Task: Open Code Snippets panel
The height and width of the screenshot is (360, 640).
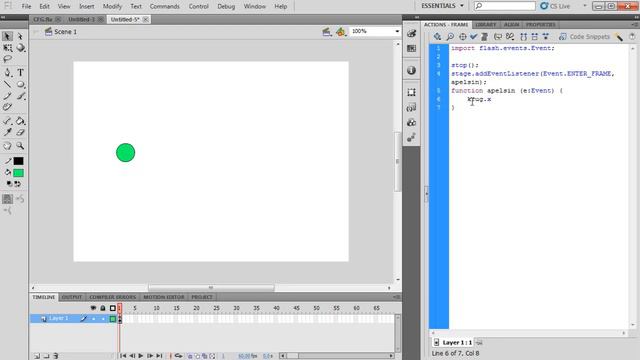Action: (584, 37)
